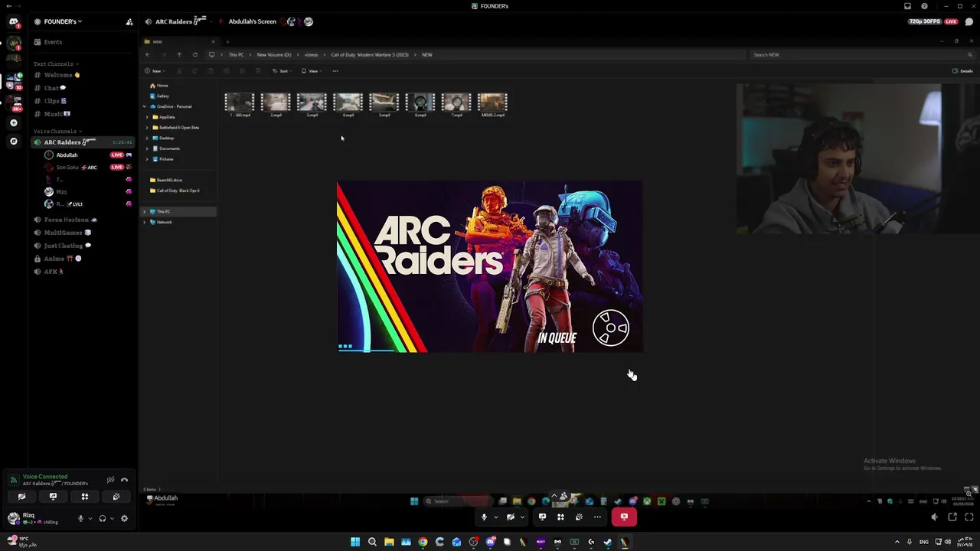Viewport: 980px width, 551px height.
Task: Click the Add a Server plus icon
Action: point(13,122)
